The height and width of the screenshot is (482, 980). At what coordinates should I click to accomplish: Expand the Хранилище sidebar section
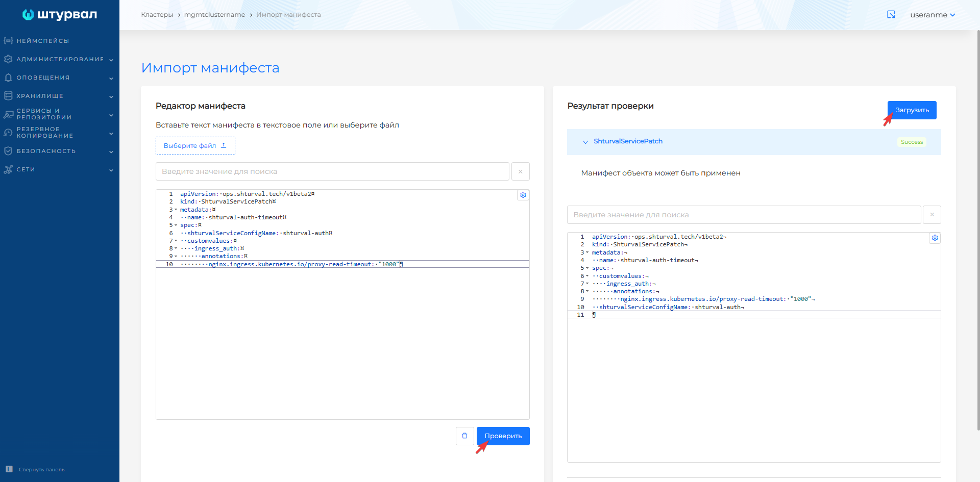coord(60,96)
